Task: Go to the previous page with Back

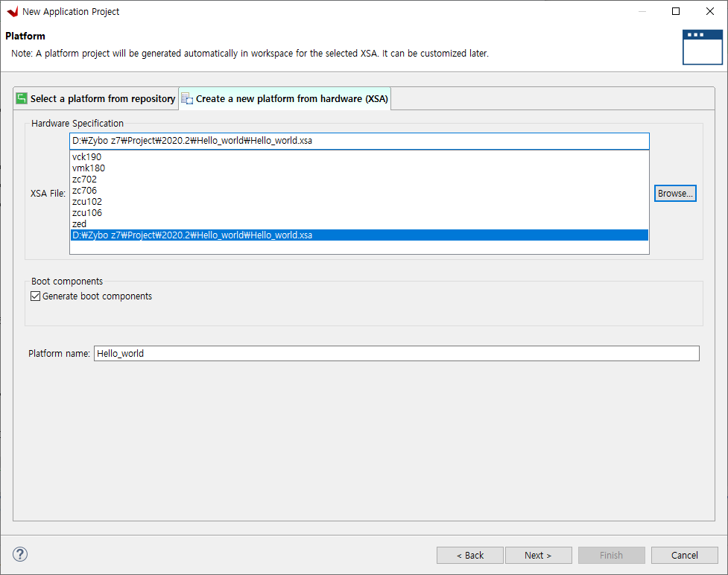Action: 470,555
